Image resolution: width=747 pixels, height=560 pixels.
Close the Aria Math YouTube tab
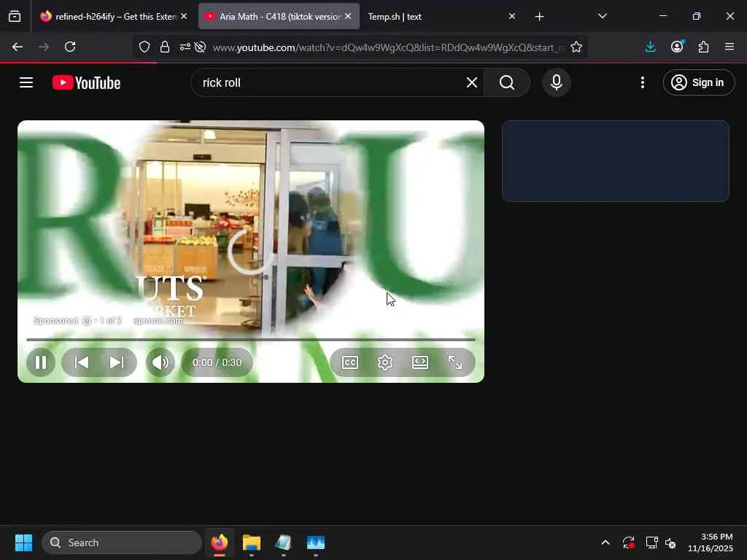348,16
